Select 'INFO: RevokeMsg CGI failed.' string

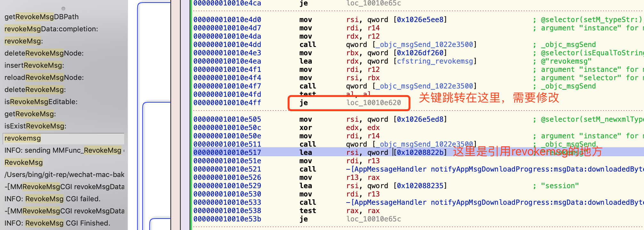52,199
